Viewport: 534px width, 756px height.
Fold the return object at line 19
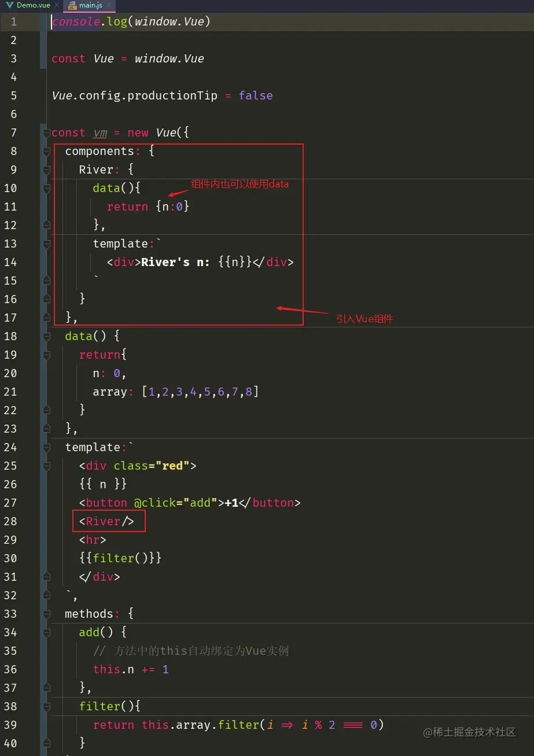[x=46, y=355]
